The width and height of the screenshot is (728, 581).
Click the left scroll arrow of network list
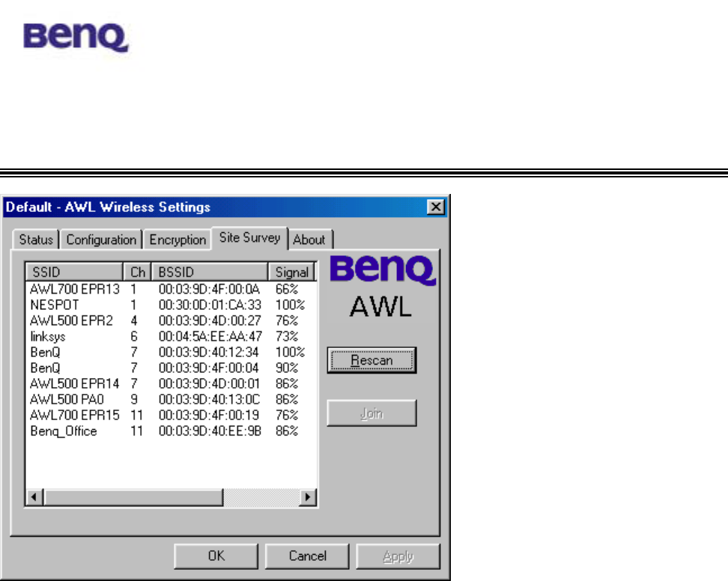click(x=34, y=497)
